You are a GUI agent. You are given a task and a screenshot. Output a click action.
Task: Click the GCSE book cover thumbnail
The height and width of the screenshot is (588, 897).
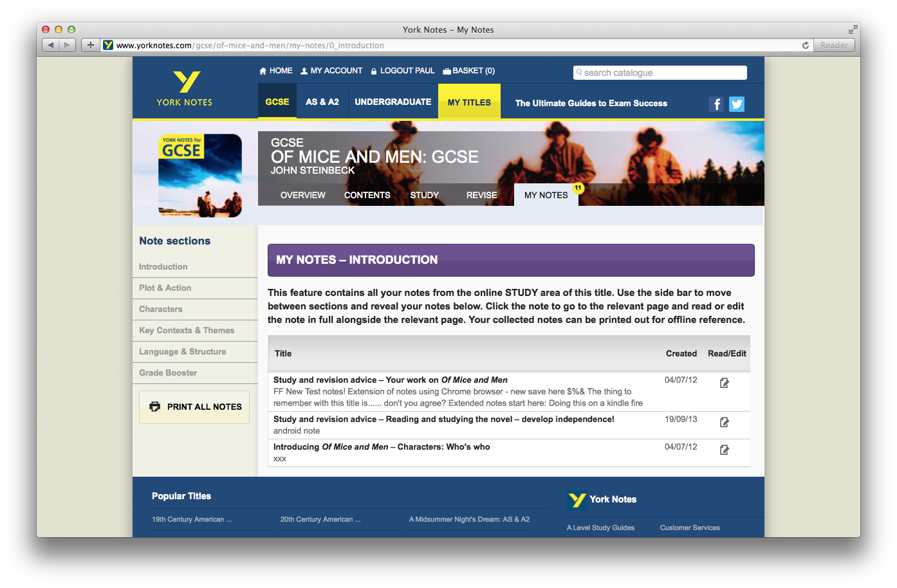pos(200,175)
